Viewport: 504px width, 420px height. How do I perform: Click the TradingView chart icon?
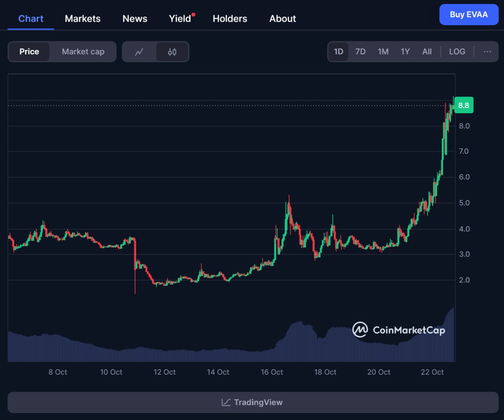click(226, 402)
